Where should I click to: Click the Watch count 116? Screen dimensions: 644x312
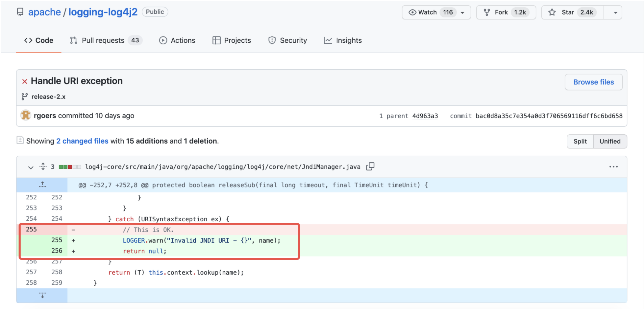[x=448, y=12]
